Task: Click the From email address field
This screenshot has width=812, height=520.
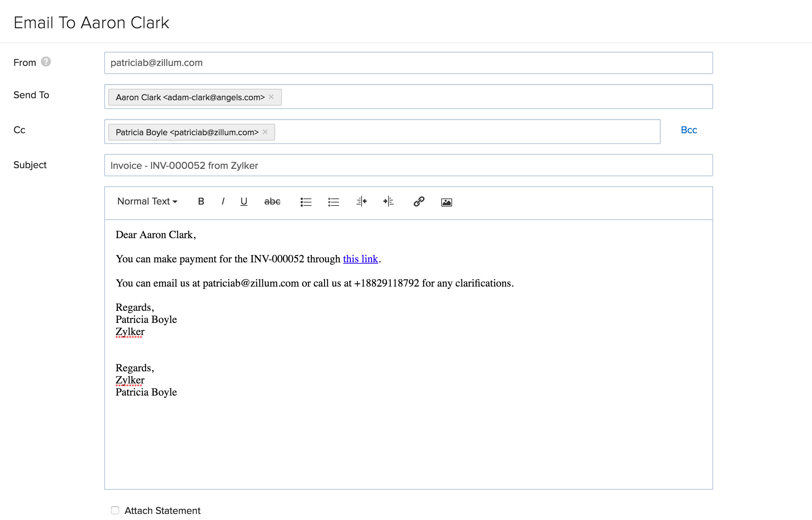Action: tap(408, 62)
